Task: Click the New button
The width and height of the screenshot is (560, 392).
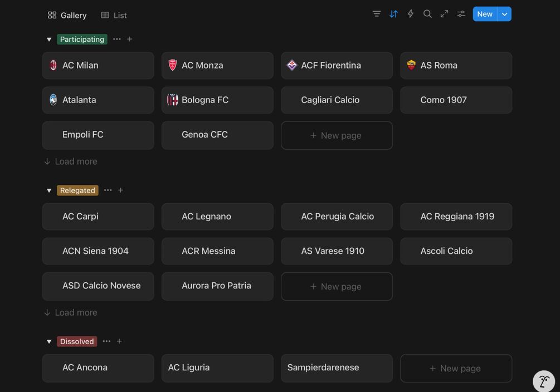Action: pos(485,14)
